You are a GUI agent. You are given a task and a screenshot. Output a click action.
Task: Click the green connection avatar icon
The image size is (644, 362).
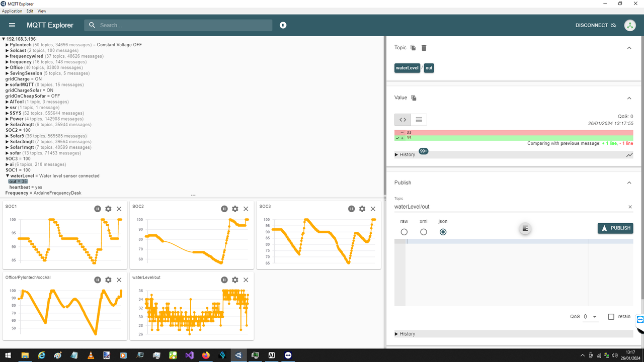pyautogui.click(x=630, y=25)
